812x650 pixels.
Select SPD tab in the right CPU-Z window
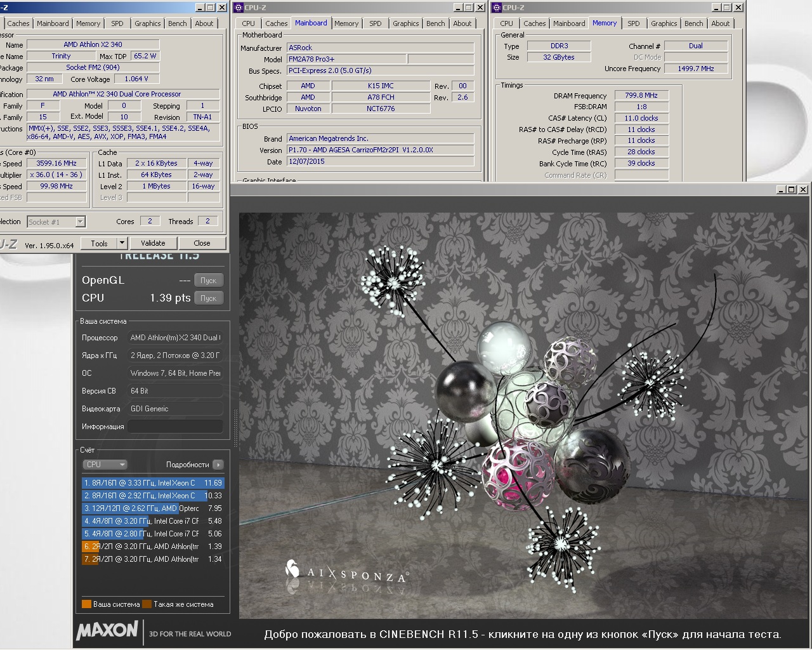(634, 23)
